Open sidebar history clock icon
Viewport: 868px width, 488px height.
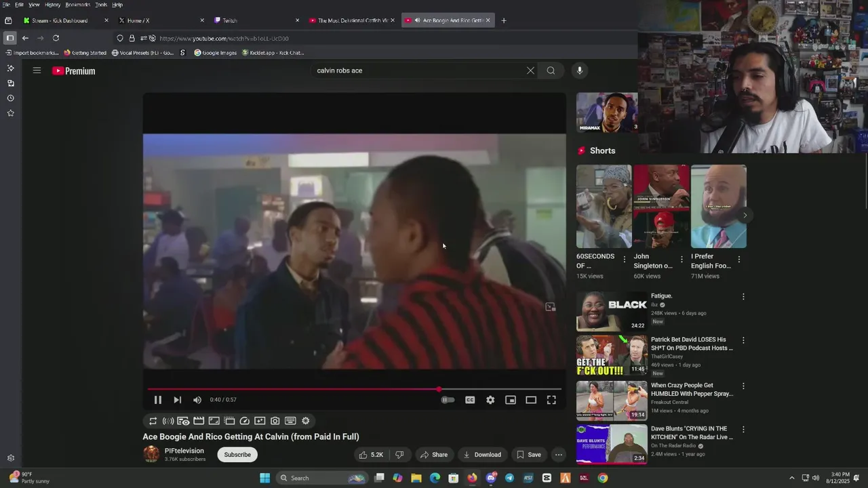10,98
